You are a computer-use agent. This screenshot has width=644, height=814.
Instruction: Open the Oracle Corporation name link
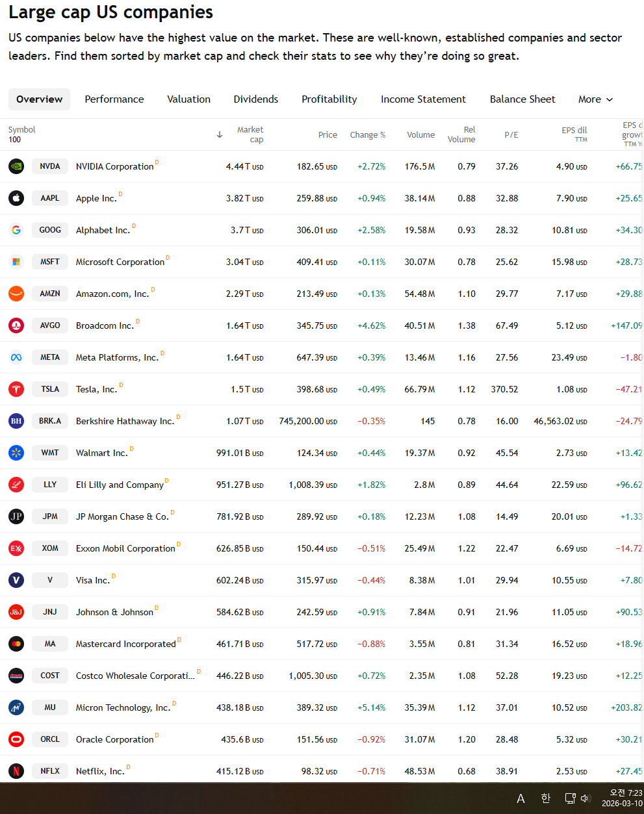(x=115, y=739)
